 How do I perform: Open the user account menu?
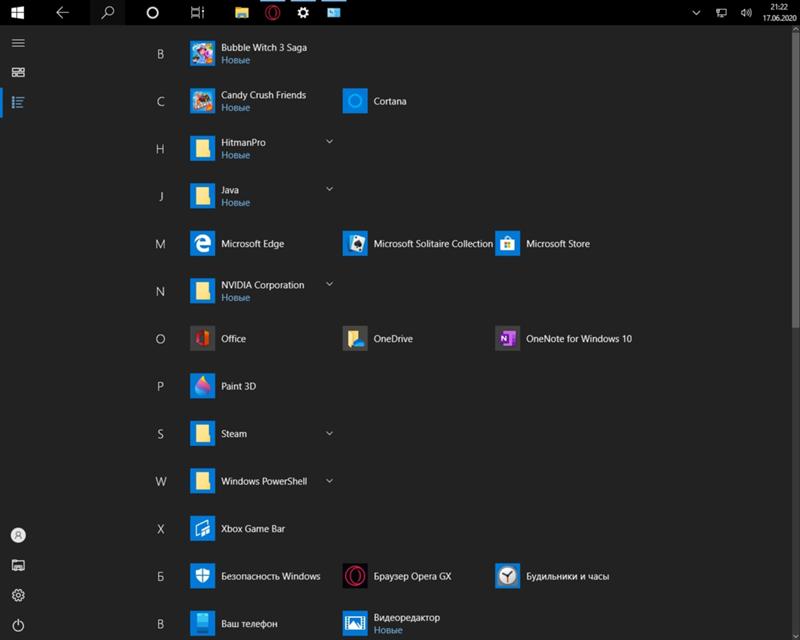click(x=18, y=535)
